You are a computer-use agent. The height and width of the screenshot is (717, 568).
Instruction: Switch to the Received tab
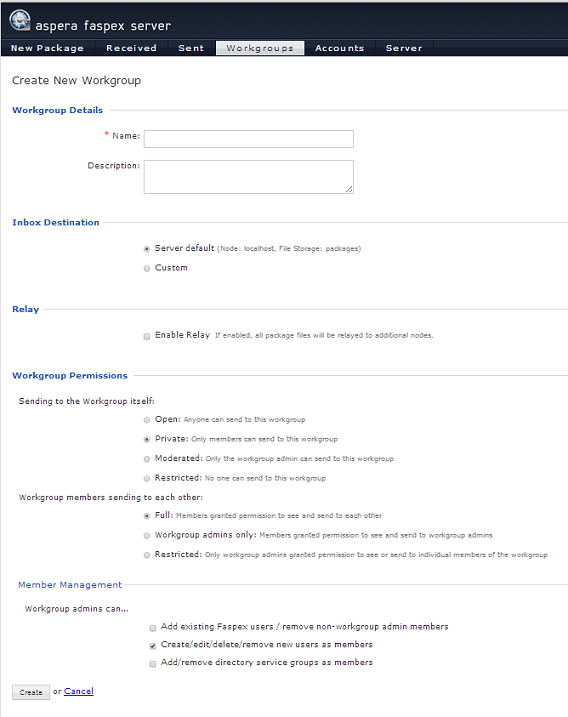(131, 48)
